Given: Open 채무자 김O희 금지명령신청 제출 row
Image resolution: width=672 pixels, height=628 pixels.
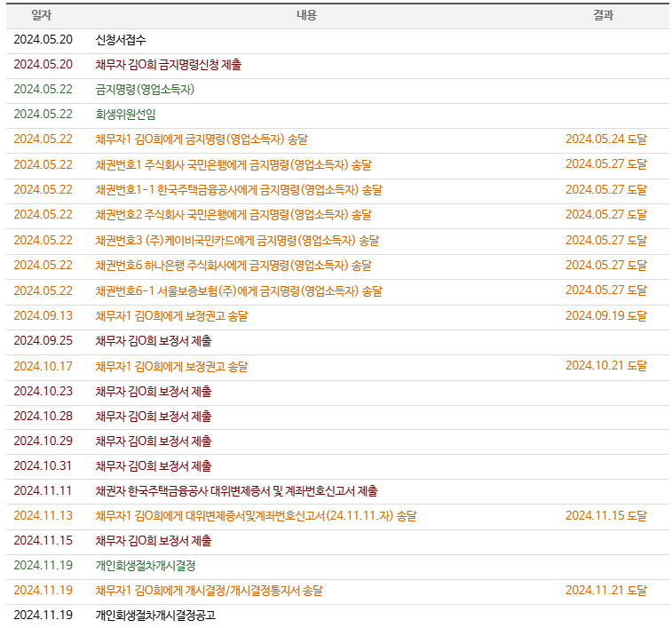Looking at the screenshot, I should 169,65.
